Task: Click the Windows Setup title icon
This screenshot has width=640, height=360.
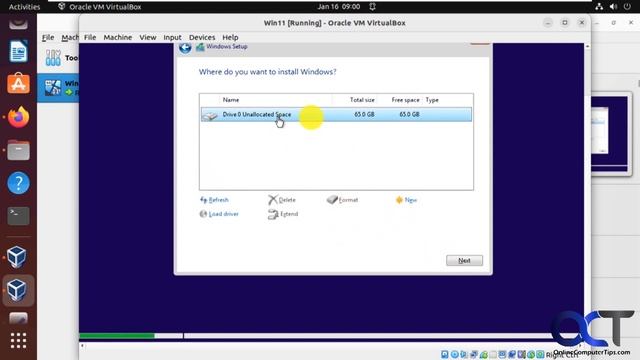Action: click(200, 47)
